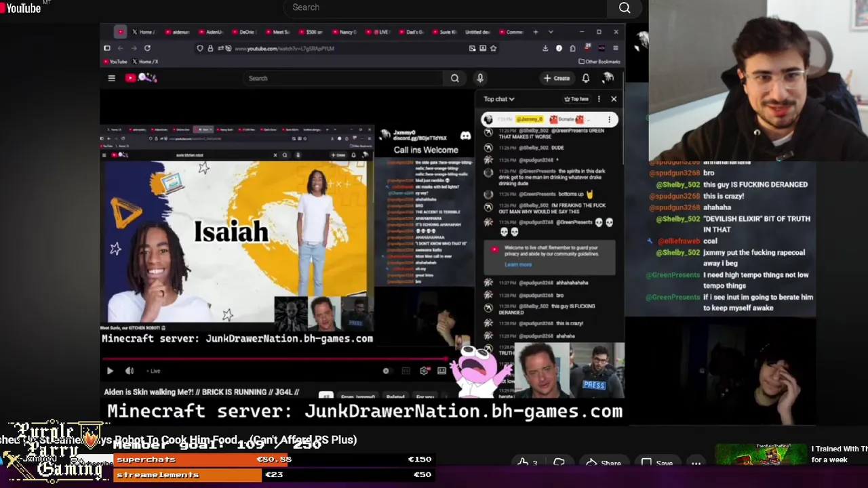The image size is (868, 488).
Task: Open a new browser tab with plus
Action: coord(536,32)
